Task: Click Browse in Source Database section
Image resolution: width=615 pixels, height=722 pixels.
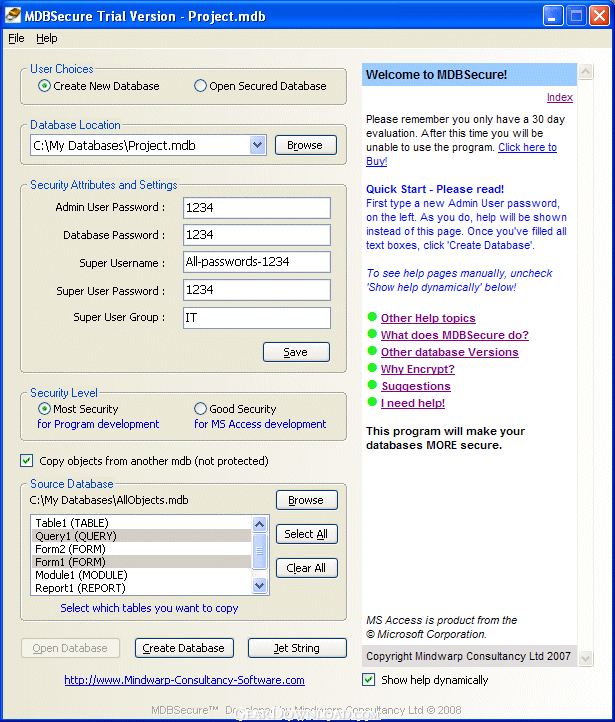Action: tap(307, 500)
